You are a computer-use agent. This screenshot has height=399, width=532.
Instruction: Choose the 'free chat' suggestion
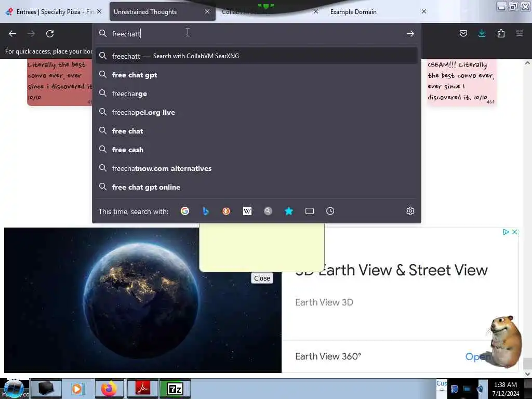point(257,131)
